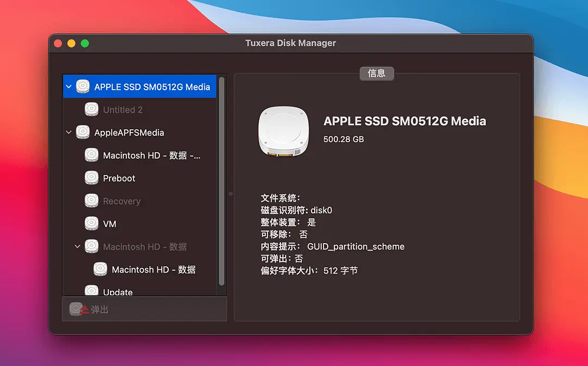Select the Untitled 2 volume row
Image resolution: width=588 pixels, height=366 pixels.
tap(139, 109)
